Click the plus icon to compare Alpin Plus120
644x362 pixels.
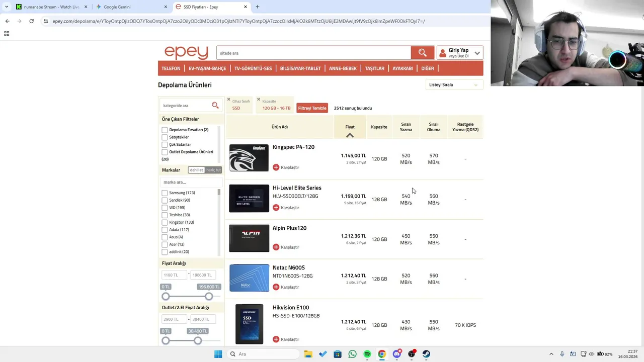(276, 247)
